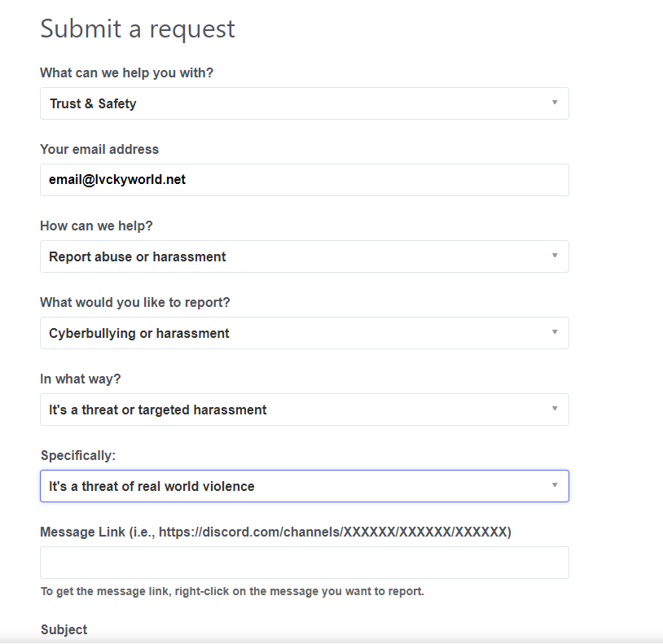Click the arrow on Report abuse field
The width and height of the screenshot is (663, 644).
(555, 256)
